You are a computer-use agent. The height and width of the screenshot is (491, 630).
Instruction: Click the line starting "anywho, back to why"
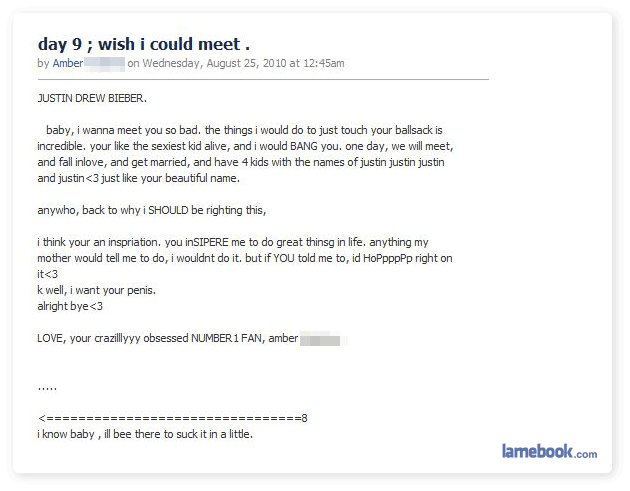(152, 210)
